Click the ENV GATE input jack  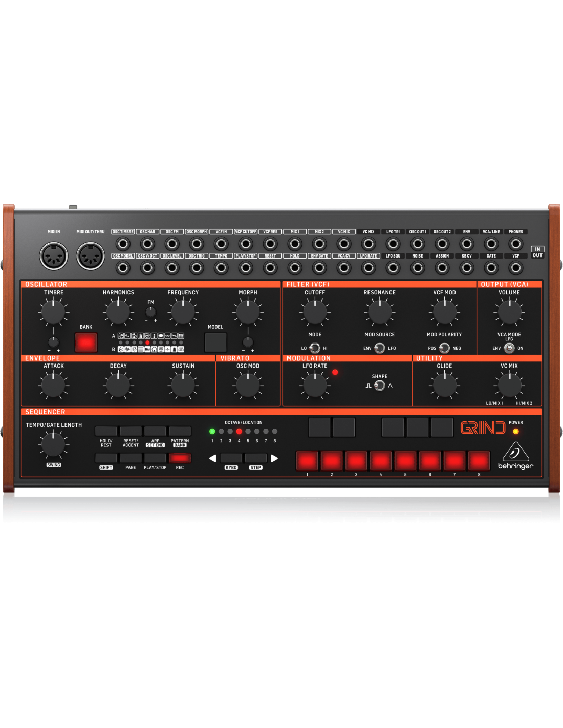point(319,267)
